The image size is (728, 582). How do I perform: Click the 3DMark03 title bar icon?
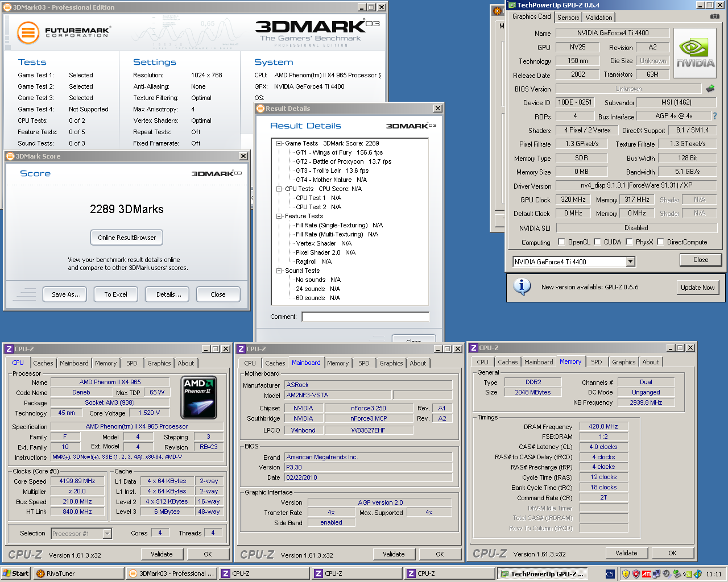(x=7, y=7)
